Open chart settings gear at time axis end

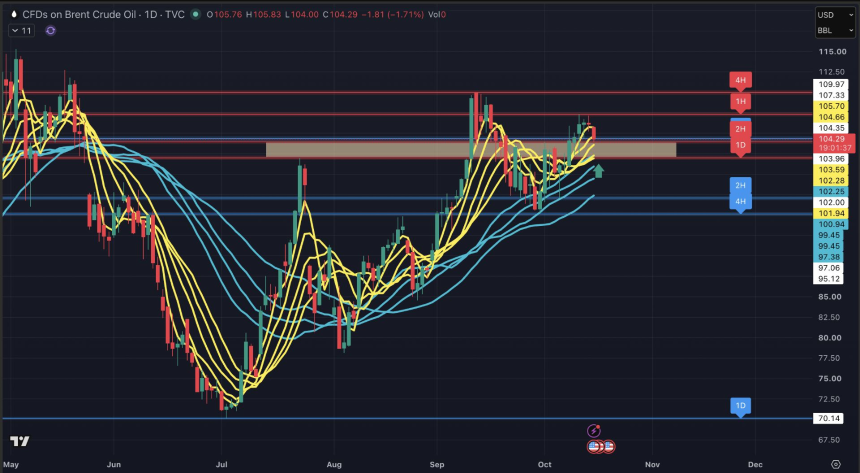(835, 464)
